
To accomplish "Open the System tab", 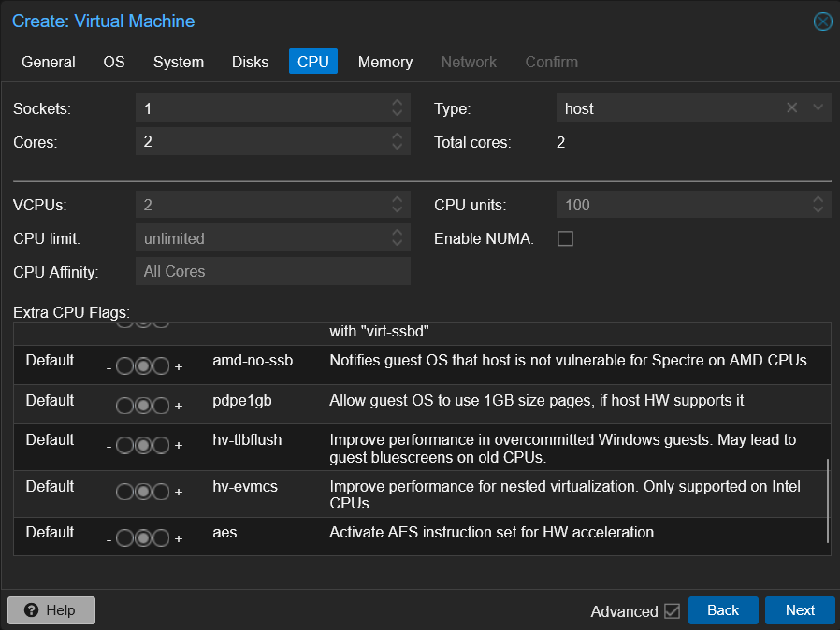I will click(x=178, y=62).
